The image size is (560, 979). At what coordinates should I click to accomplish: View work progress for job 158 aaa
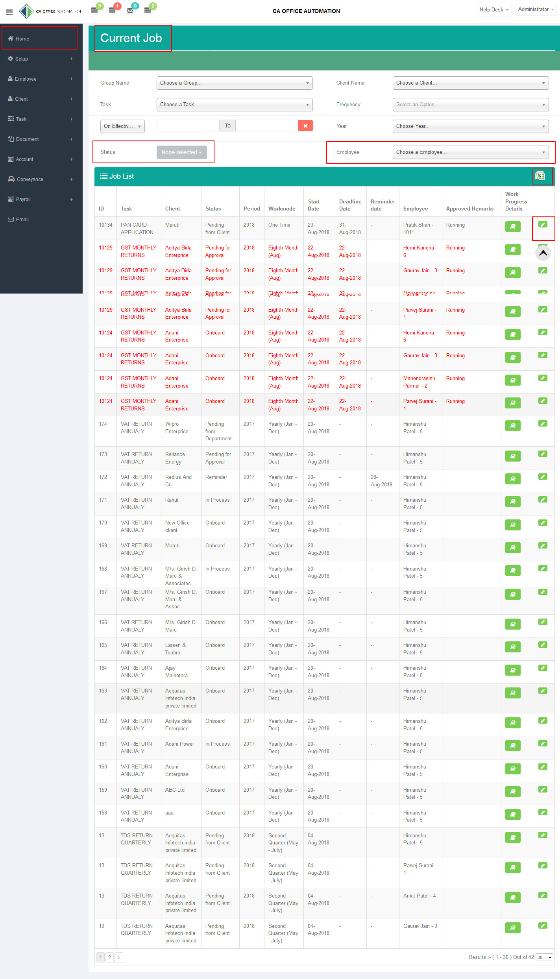[x=513, y=815]
